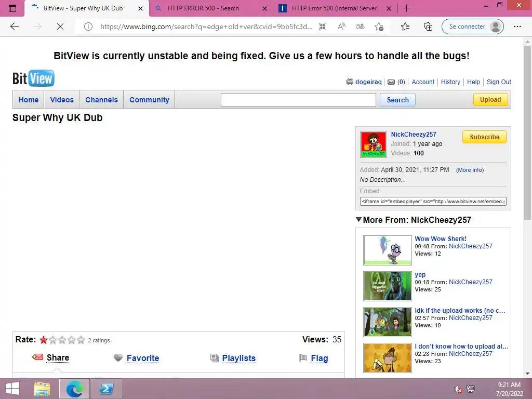Open Videos nav item
Image resolution: width=532 pixels, height=399 pixels.
[x=62, y=100]
